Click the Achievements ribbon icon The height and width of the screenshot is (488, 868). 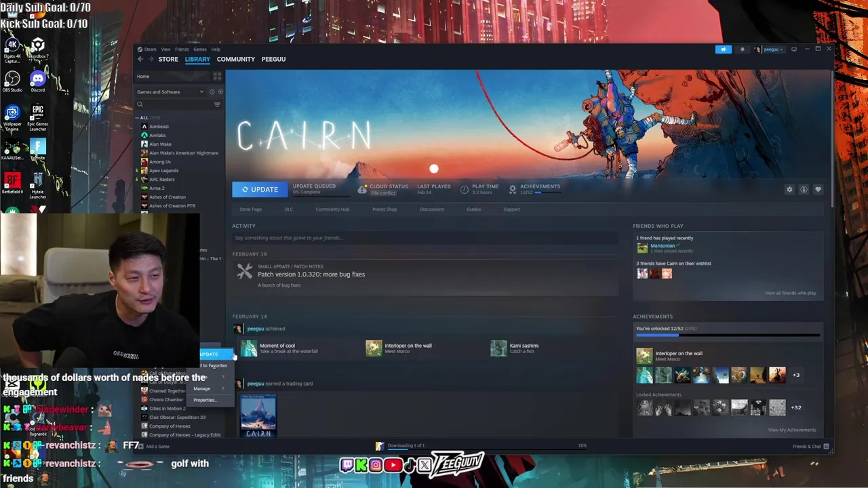(x=513, y=189)
